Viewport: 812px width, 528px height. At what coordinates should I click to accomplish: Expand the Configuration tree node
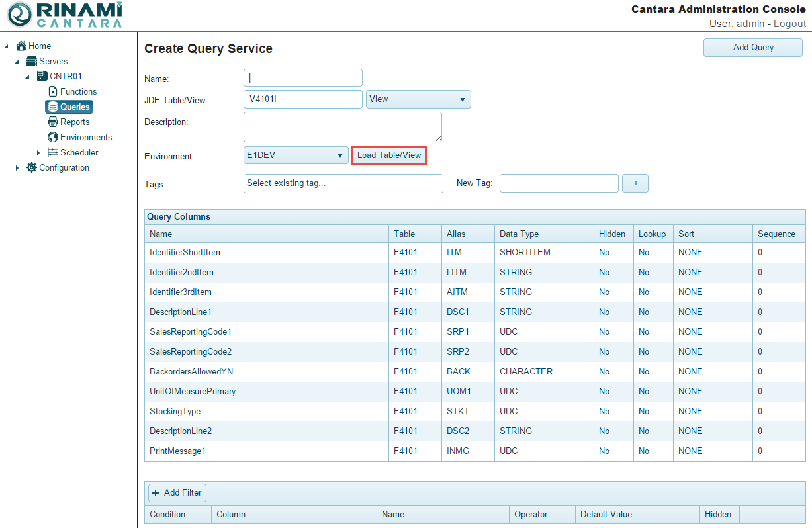pos(17,168)
